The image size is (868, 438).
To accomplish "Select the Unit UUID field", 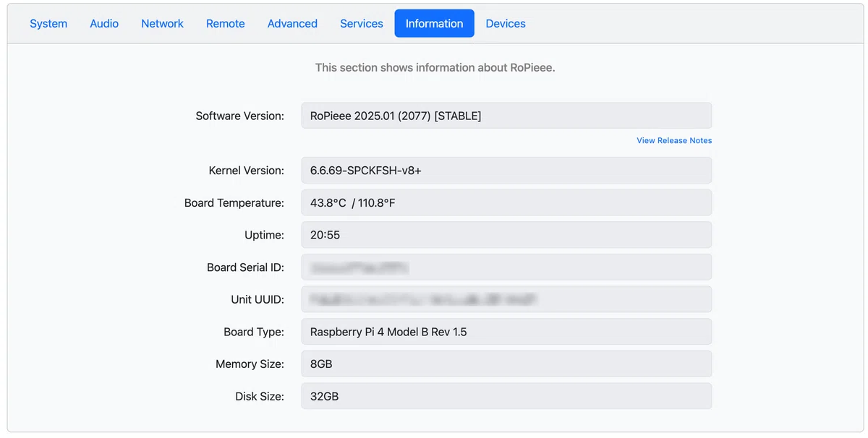I will (506, 299).
